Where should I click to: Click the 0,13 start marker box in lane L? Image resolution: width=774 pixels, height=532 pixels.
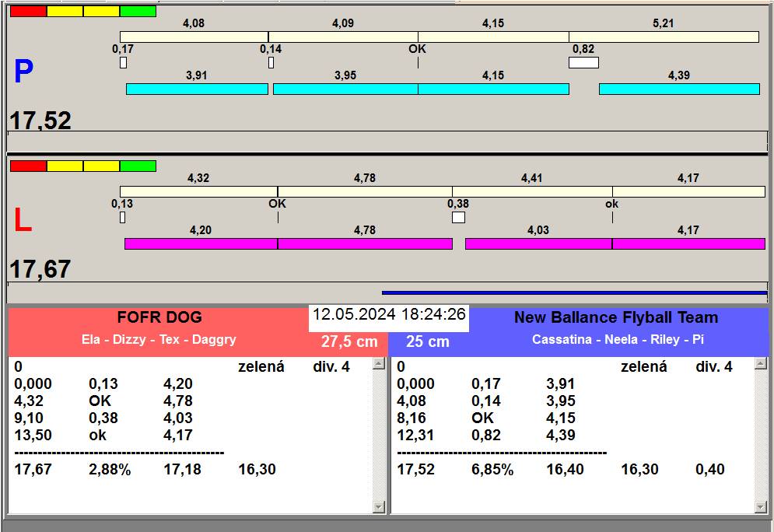[x=122, y=217]
